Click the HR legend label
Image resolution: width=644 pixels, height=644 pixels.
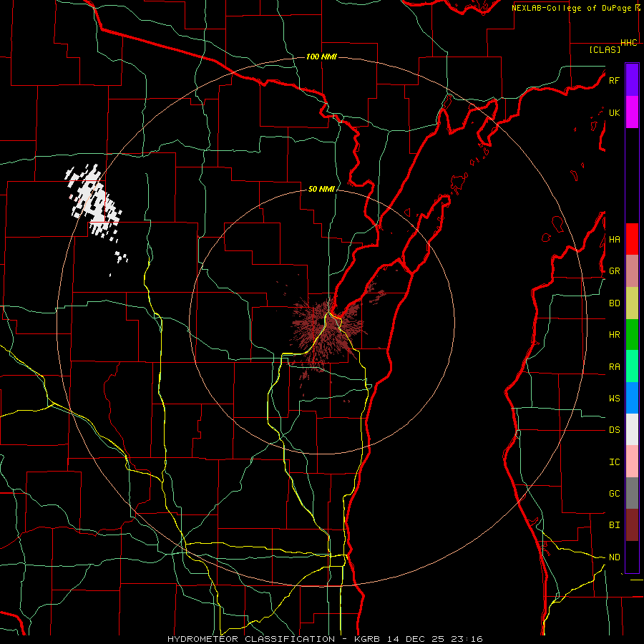[x=614, y=335]
